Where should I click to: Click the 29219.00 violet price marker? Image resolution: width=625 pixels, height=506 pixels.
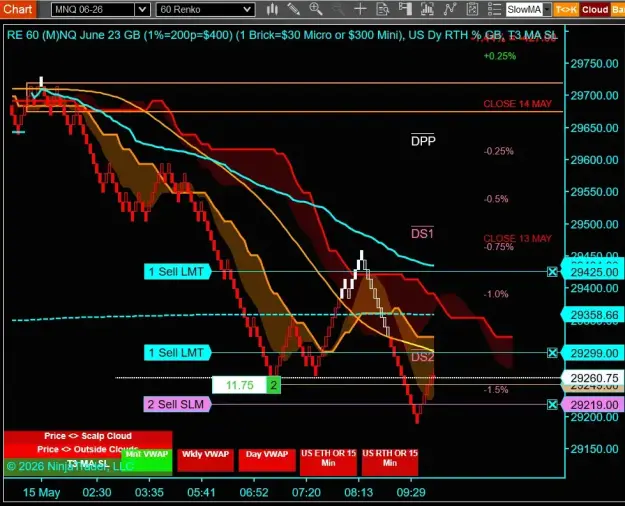593,405
